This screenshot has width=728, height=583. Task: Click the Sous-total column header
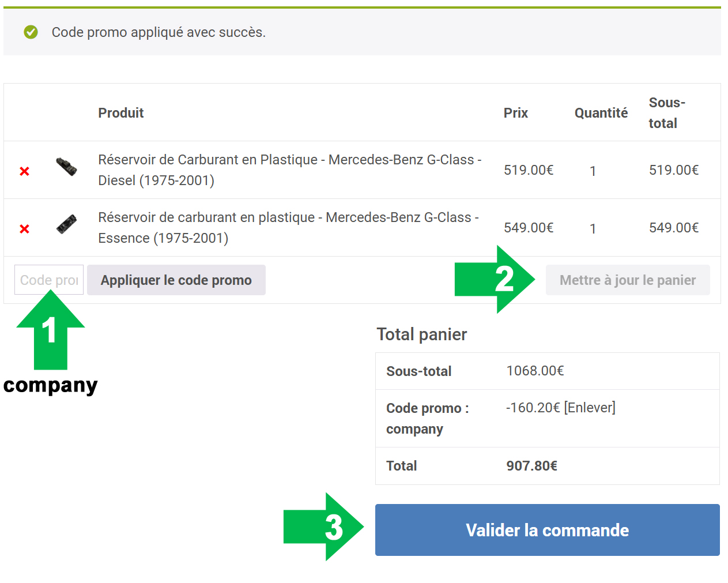pos(666,112)
